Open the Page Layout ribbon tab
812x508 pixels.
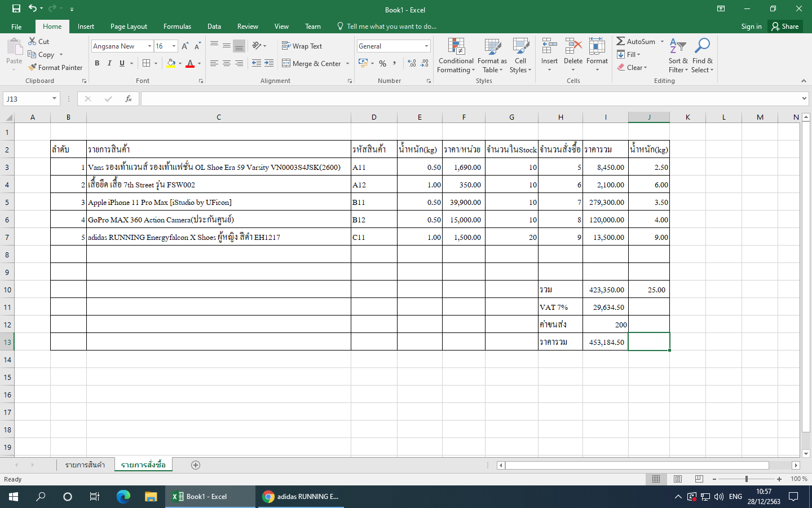(x=129, y=27)
